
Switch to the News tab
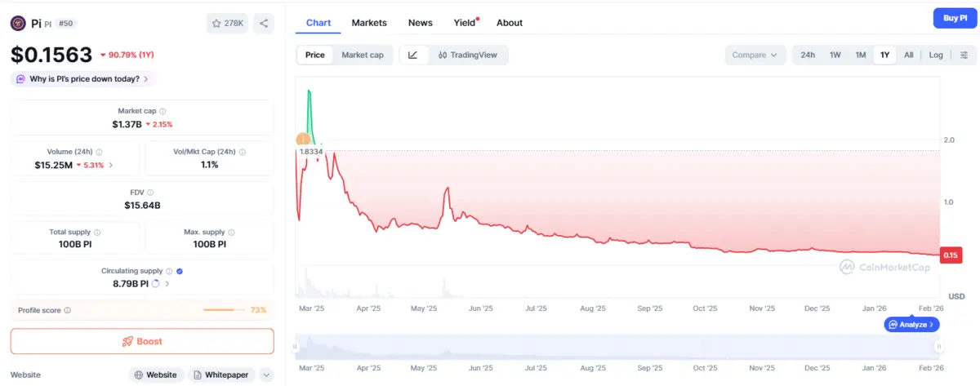(420, 23)
